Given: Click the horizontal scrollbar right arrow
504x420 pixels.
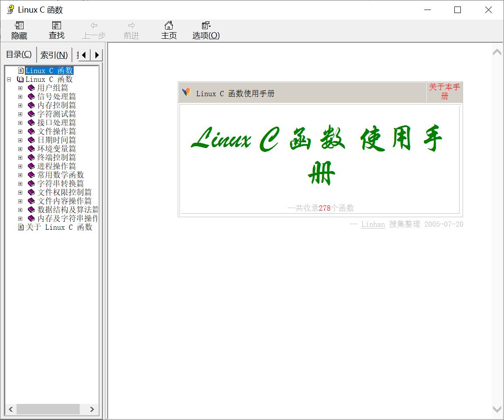Looking at the screenshot, I should 91,409.
